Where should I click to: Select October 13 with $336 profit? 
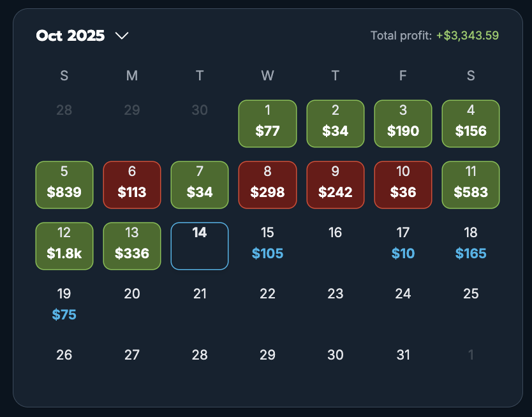(132, 246)
